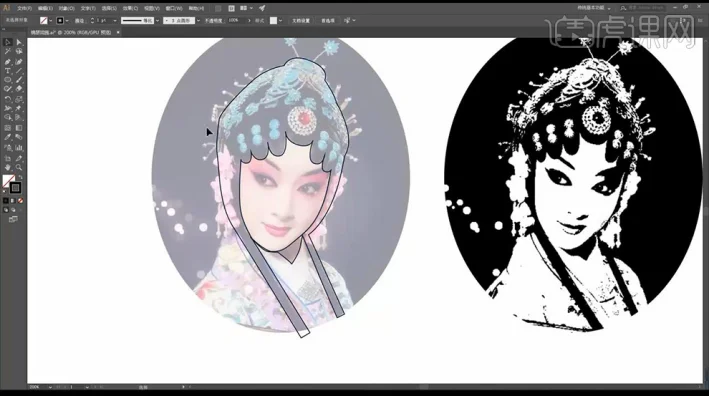Select the Rotate tool

(x=8, y=99)
